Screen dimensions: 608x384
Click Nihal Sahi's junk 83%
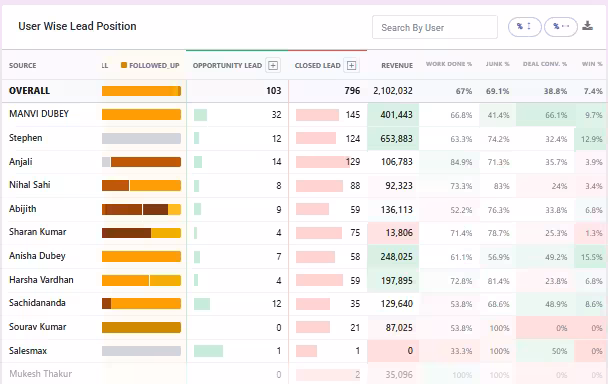tap(501, 186)
